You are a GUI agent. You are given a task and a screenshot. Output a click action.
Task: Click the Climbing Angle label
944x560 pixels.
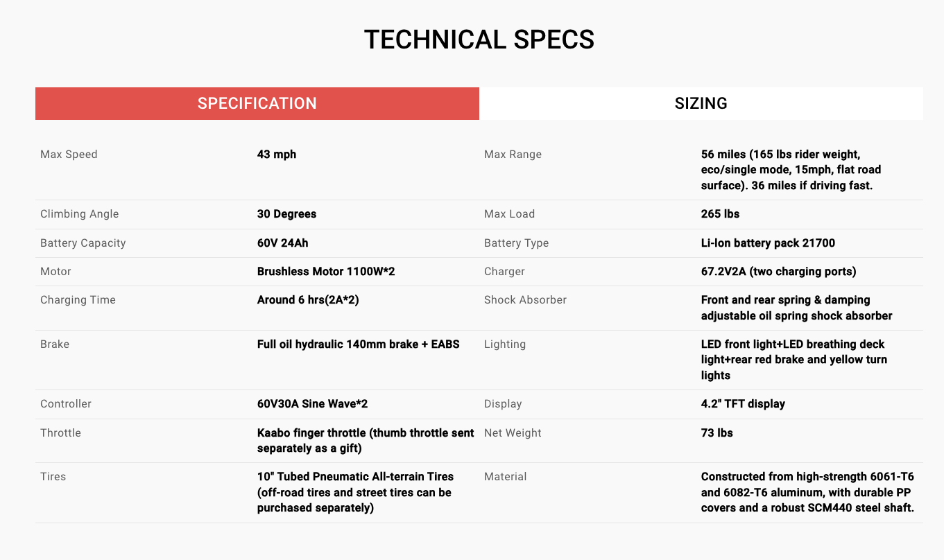pos(79,214)
